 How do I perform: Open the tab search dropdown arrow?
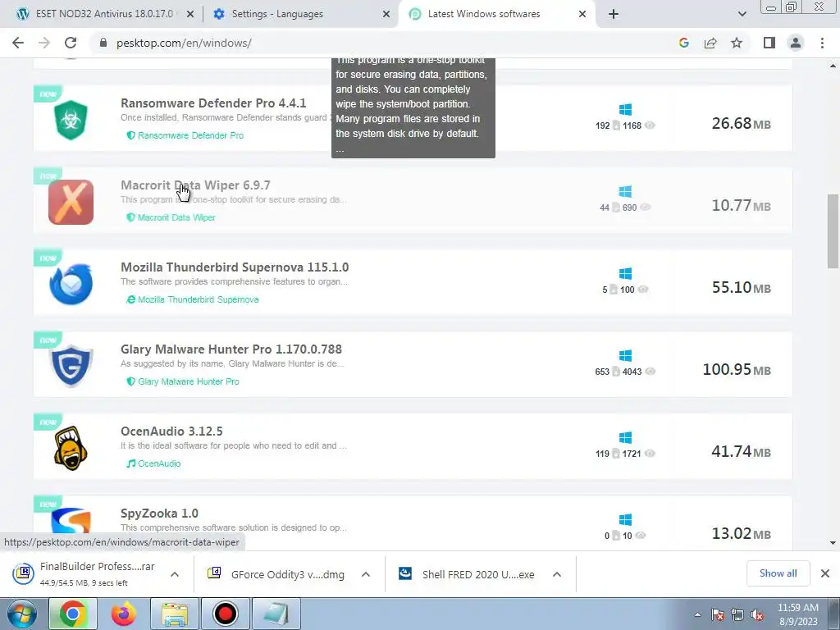[x=742, y=14]
